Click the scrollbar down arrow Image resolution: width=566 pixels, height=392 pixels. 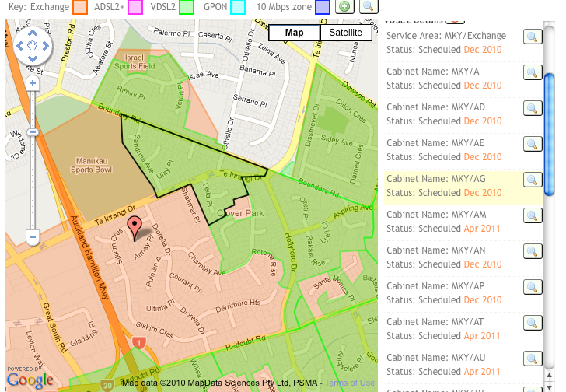(549, 387)
